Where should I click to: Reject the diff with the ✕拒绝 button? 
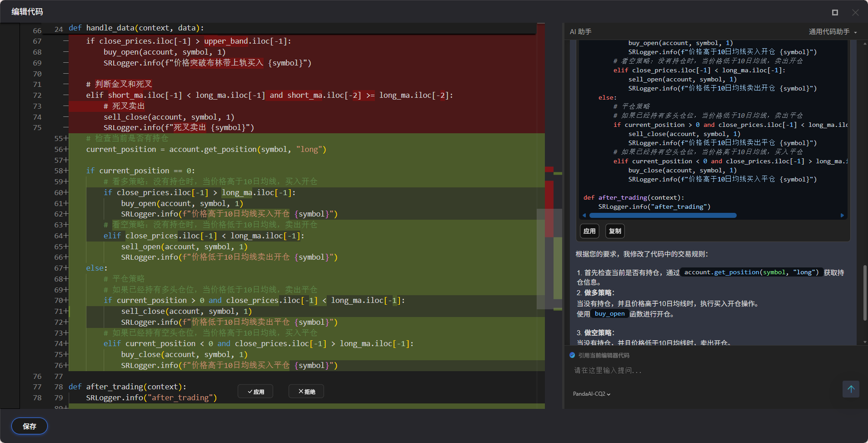306,392
